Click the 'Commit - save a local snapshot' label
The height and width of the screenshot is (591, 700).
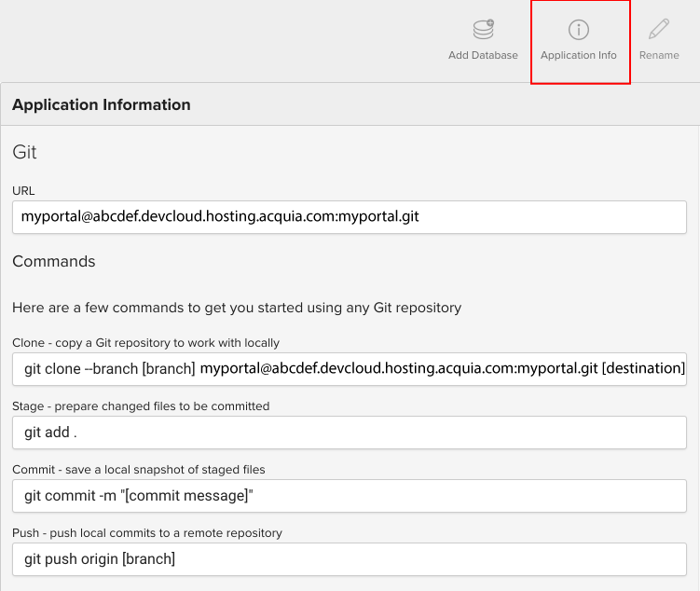[139, 470]
